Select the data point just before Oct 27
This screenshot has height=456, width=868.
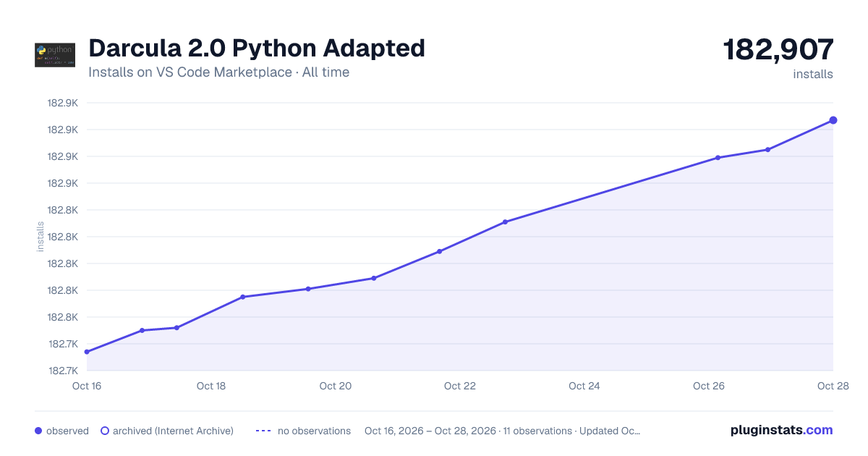pyautogui.click(x=767, y=150)
